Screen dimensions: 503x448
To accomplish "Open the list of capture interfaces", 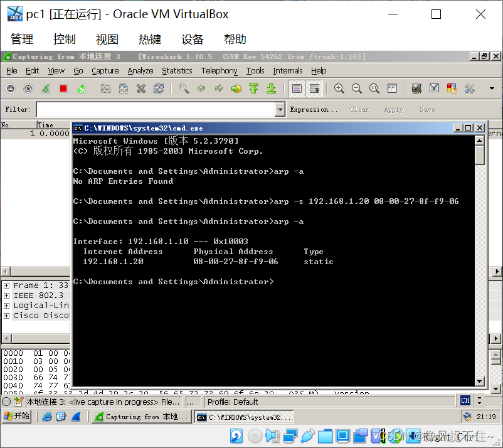I will click(x=11, y=88).
